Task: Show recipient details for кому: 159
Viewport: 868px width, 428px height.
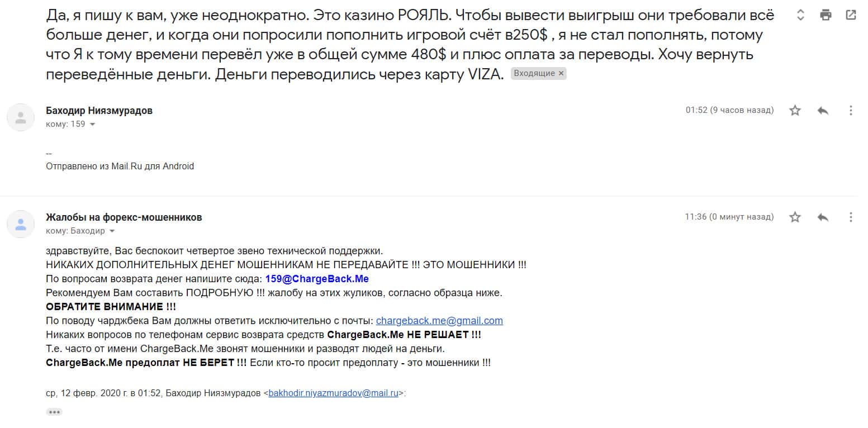Action: tap(93, 125)
